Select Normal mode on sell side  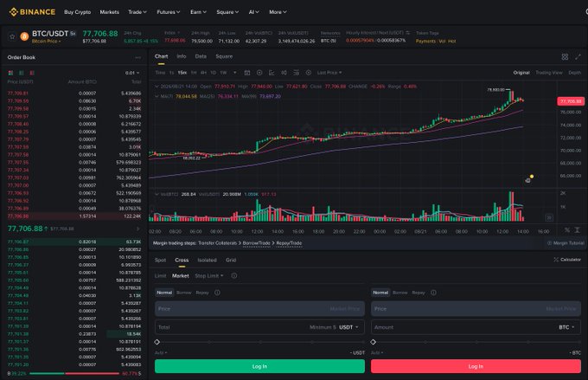coord(380,293)
